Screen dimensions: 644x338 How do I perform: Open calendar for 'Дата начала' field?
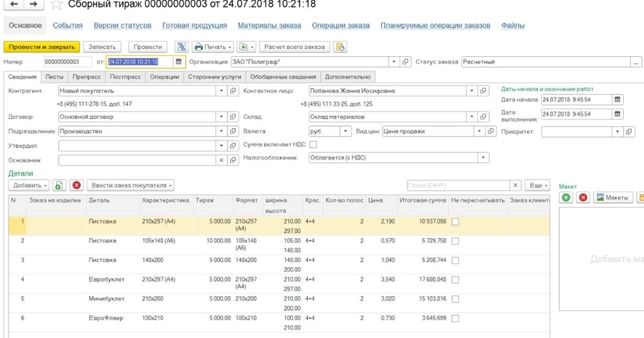pos(617,100)
